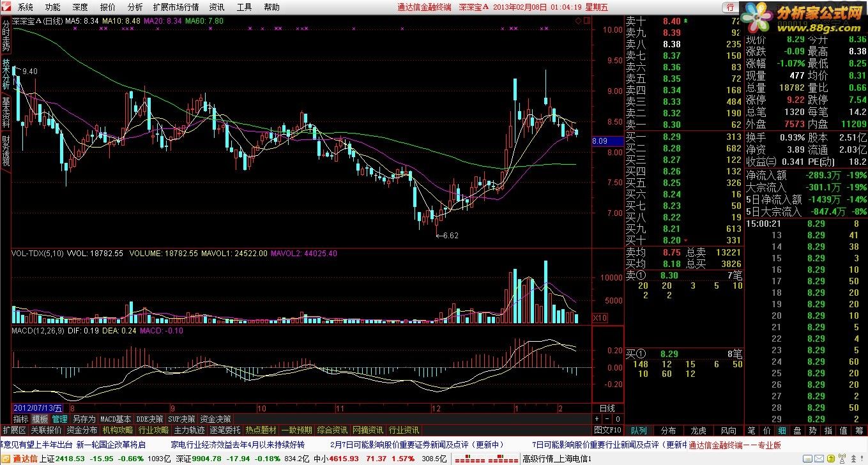868x465 pixels.
Task: Open the 扩展市场行情 menu
Action: (x=176, y=8)
